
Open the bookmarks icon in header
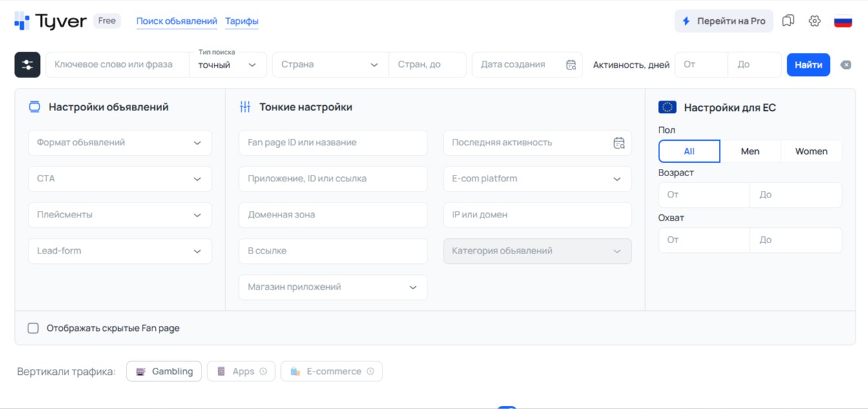[788, 21]
